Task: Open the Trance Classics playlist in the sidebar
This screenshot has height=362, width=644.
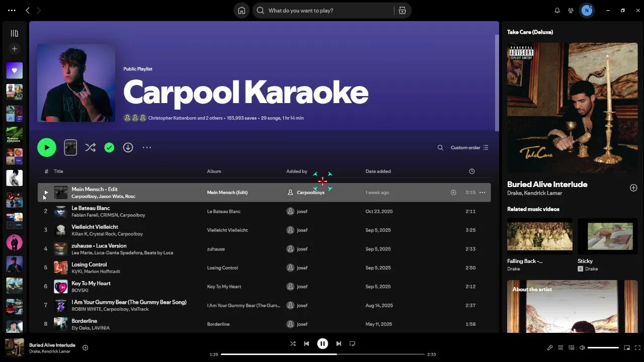Action: pyautogui.click(x=14, y=135)
